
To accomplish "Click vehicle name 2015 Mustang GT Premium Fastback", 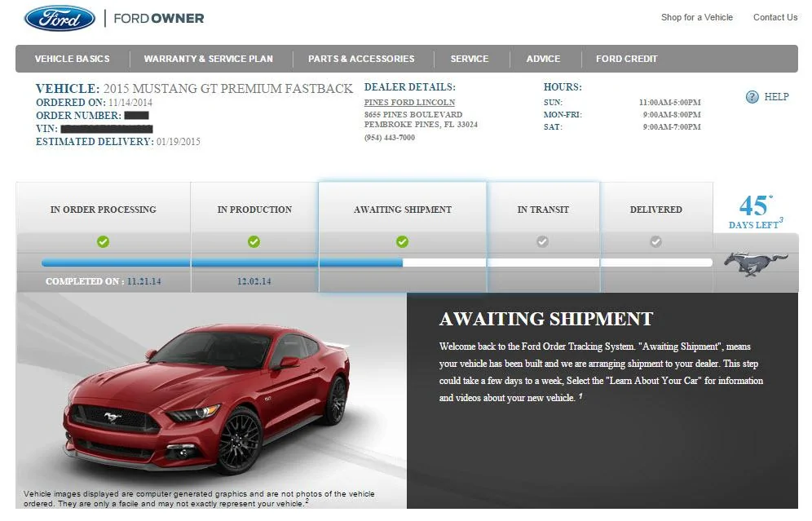I will coord(227,89).
